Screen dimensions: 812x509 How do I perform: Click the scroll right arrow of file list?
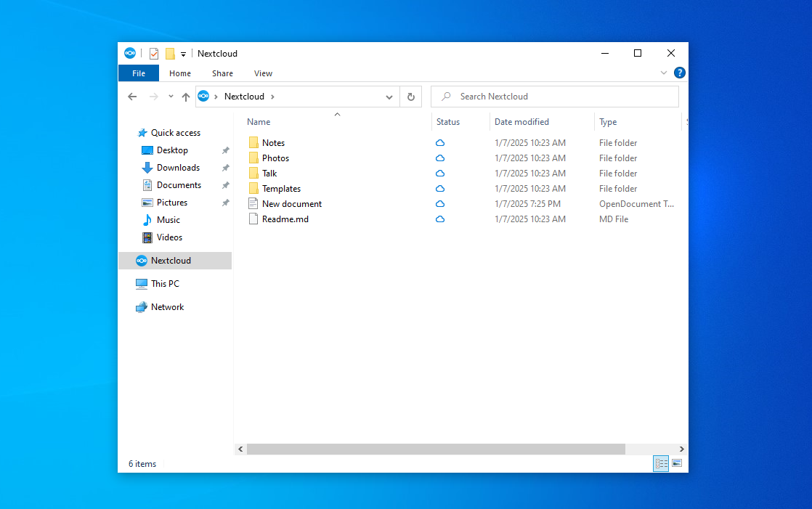point(681,449)
